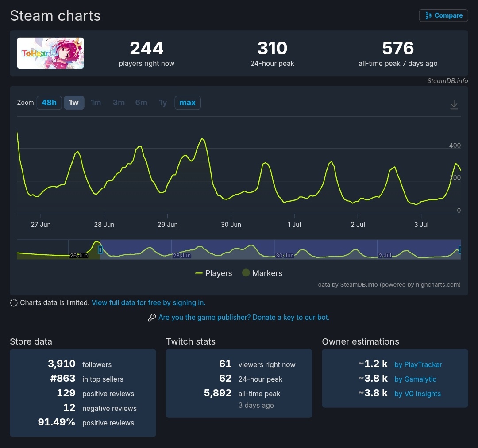Click the Steam charts page heading
This screenshot has height=448, width=478.
[55, 16]
